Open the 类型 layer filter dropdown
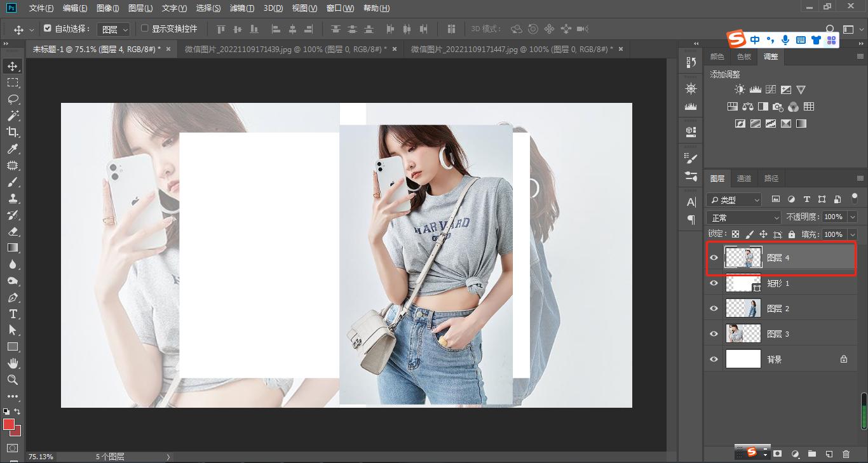 (x=734, y=199)
